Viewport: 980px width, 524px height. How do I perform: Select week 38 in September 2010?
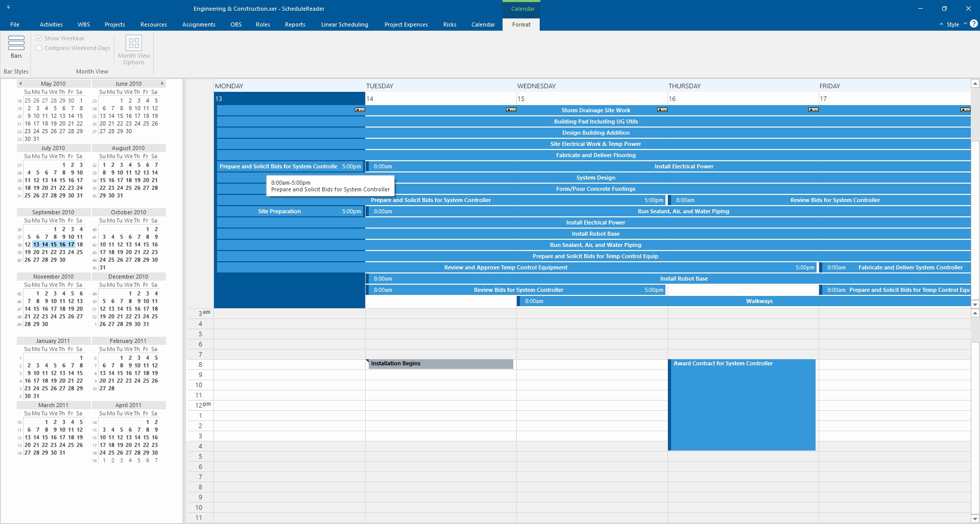pyautogui.click(x=20, y=245)
